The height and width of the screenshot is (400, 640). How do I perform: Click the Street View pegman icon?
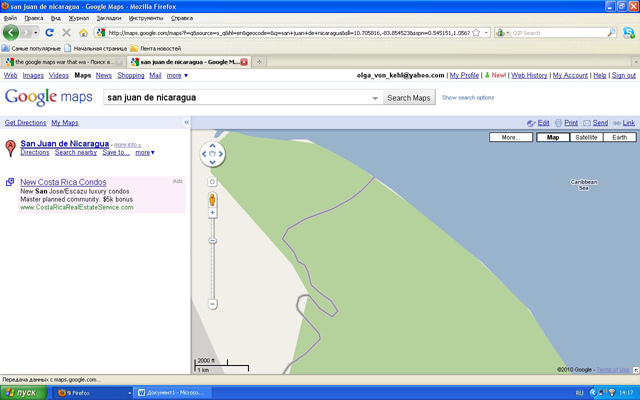[x=212, y=200]
